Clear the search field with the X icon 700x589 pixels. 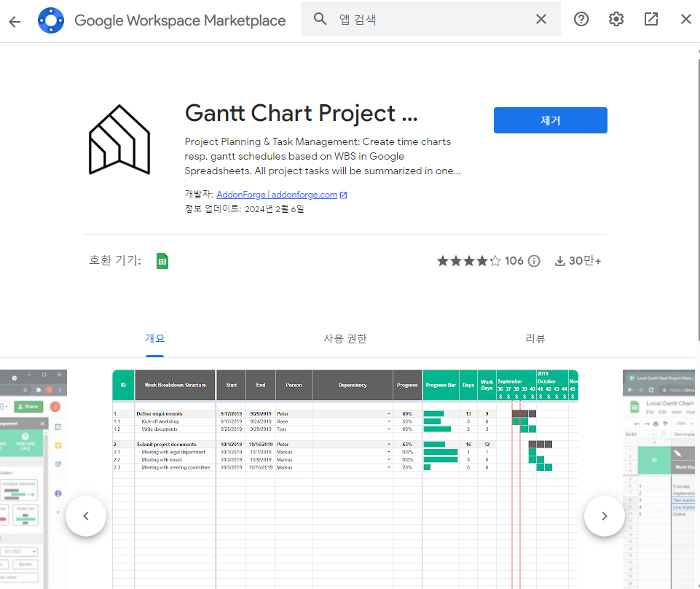(x=540, y=19)
